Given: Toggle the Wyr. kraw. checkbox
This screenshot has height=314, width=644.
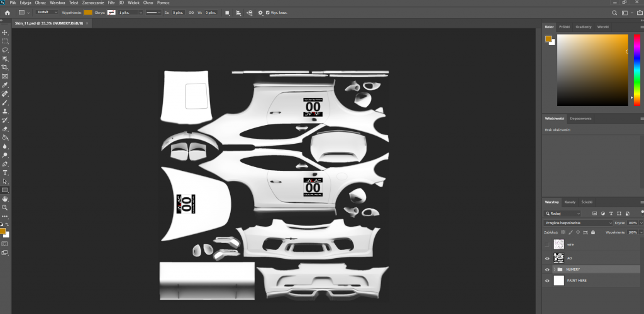Looking at the screenshot, I should point(268,13).
